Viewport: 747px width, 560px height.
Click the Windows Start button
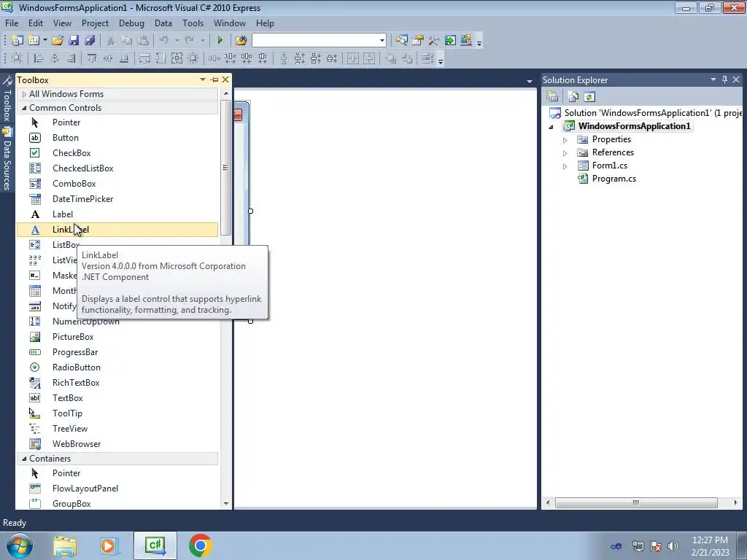(x=20, y=545)
